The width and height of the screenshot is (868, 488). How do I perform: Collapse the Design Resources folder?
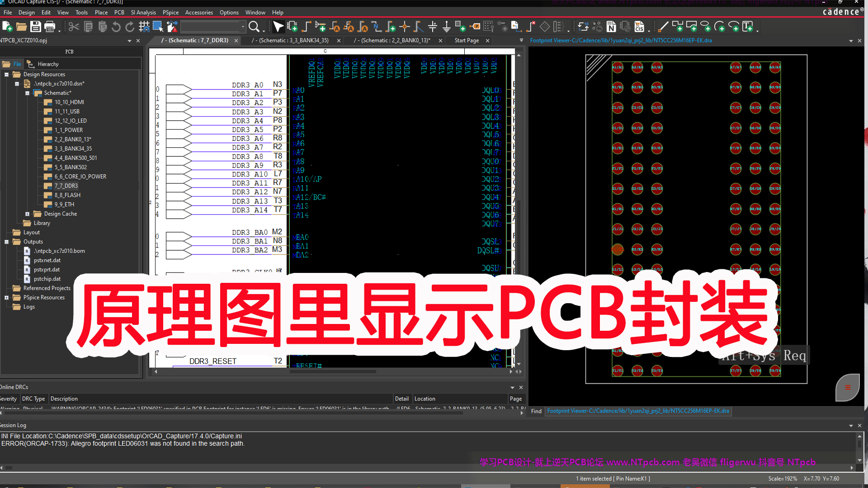coord(6,74)
